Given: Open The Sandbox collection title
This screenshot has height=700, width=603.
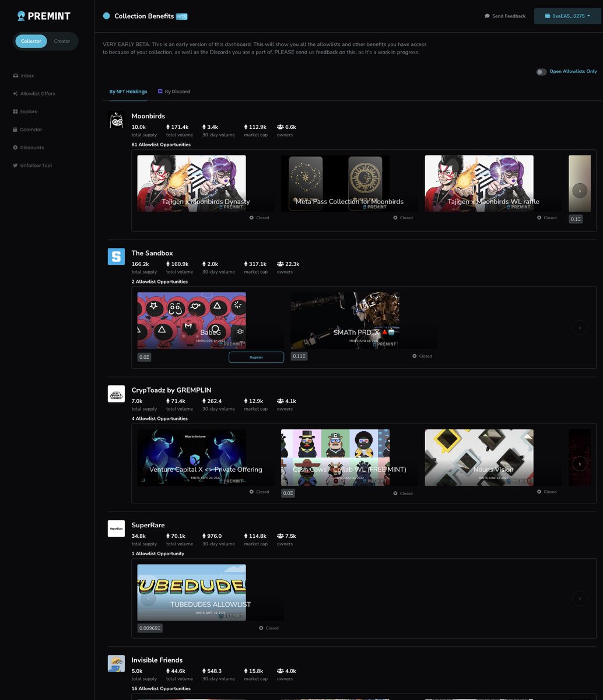Looking at the screenshot, I should pos(152,253).
